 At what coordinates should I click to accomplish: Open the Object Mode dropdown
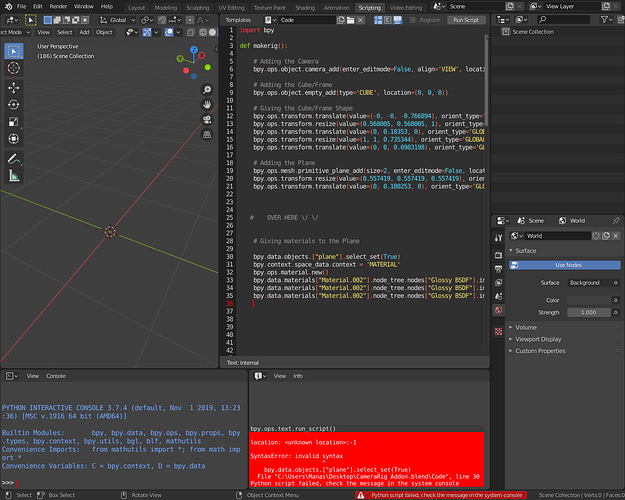pos(15,32)
